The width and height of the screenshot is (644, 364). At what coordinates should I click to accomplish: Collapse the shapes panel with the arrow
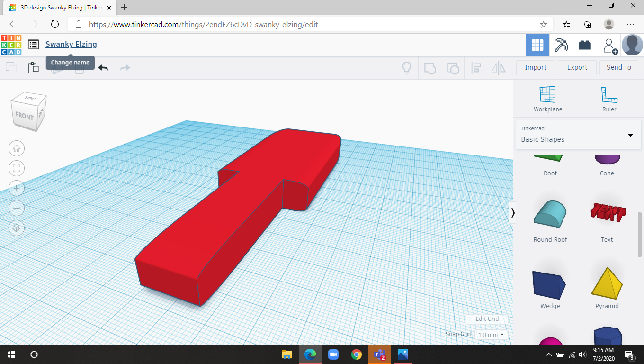pos(512,213)
